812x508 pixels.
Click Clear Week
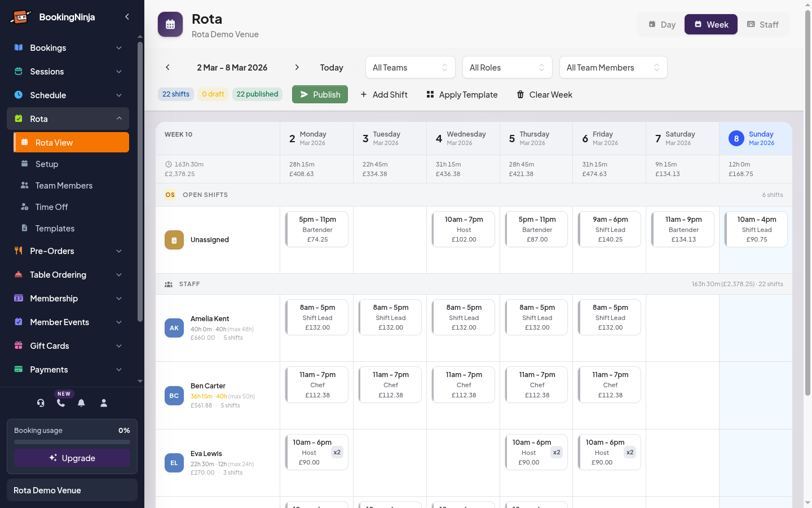(x=545, y=94)
